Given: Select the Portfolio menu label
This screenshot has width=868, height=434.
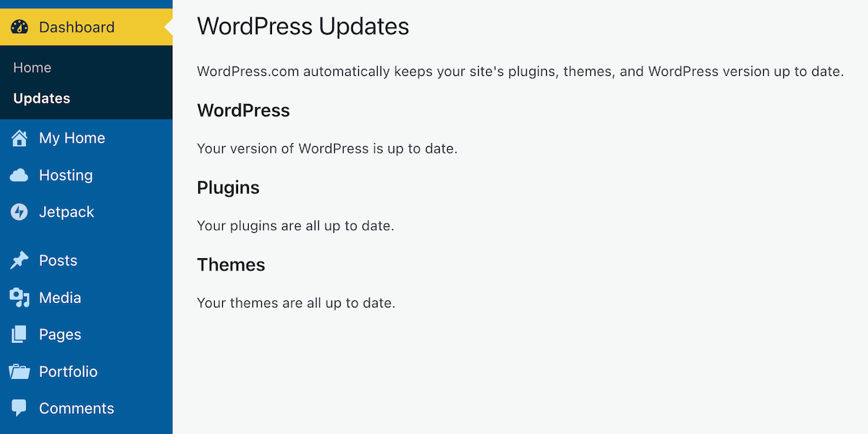Looking at the screenshot, I should tap(68, 371).
